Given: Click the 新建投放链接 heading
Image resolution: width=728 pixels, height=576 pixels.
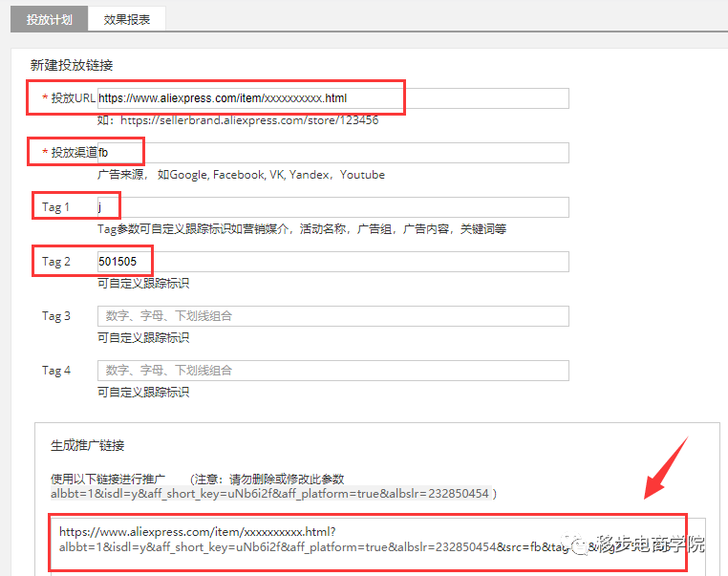Looking at the screenshot, I should coord(72,65).
